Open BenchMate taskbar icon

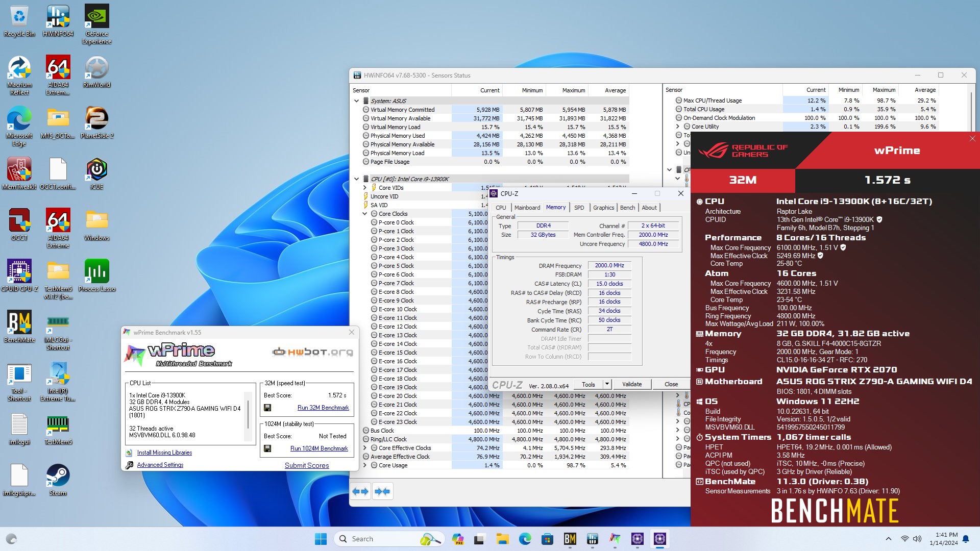click(570, 539)
